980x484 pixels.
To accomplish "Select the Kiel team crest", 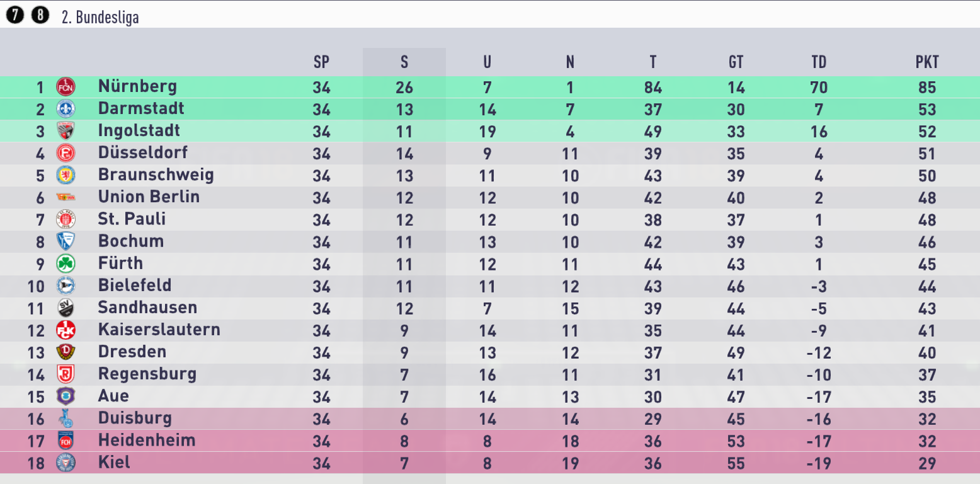I will 66,463.
